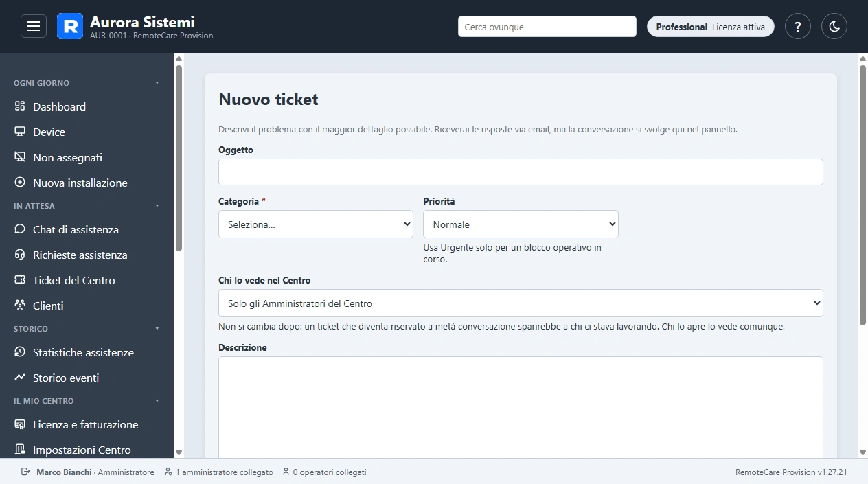This screenshot has width=868, height=484.
Task: Click '1 amministratore collegato' status text
Action: click(x=225, y=472)
